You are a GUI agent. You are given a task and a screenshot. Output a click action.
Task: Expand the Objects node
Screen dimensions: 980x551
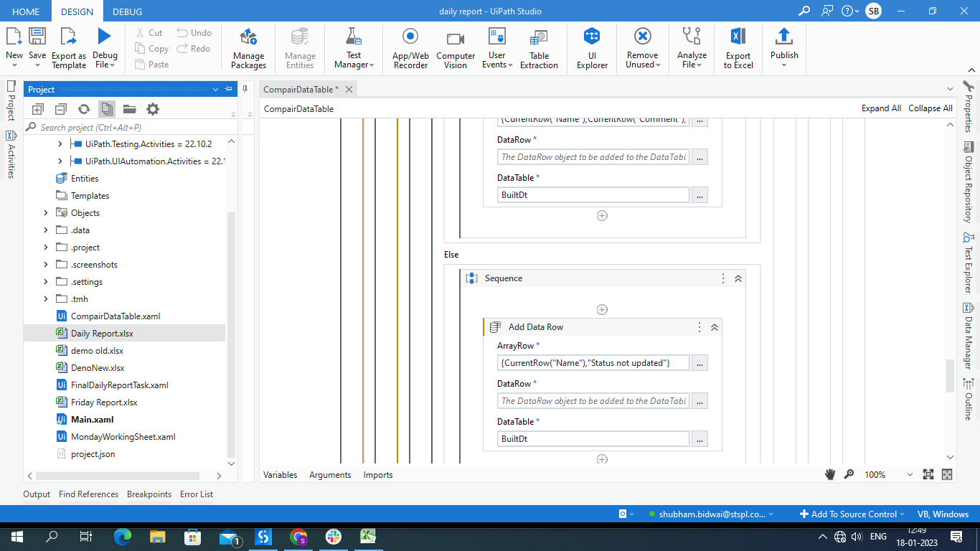pos(46,213)
